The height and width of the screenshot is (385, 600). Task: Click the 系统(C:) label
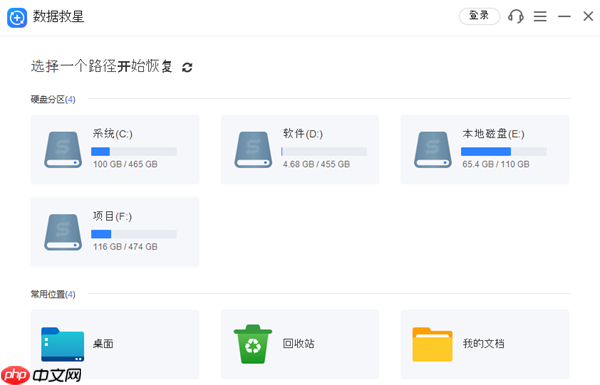(x=112, y=134)
